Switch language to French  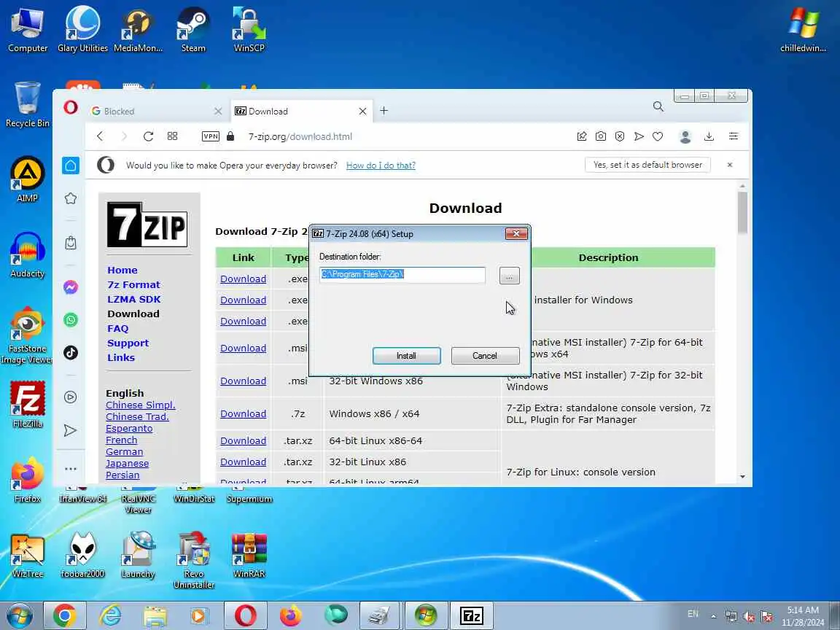click(122, 440)
